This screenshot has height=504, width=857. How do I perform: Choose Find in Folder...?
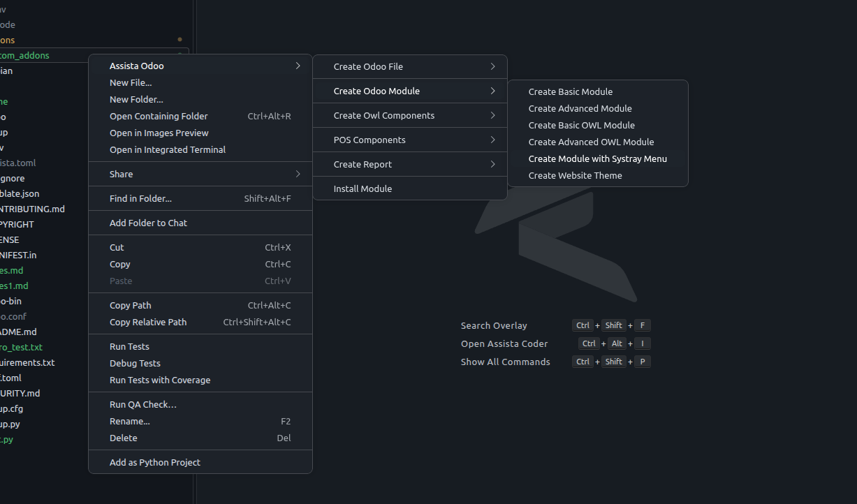(200, 198)
